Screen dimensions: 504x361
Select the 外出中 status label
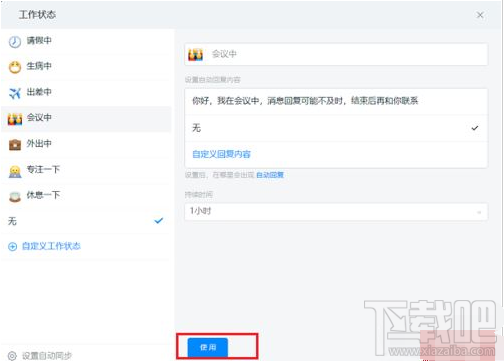point(39,143)
